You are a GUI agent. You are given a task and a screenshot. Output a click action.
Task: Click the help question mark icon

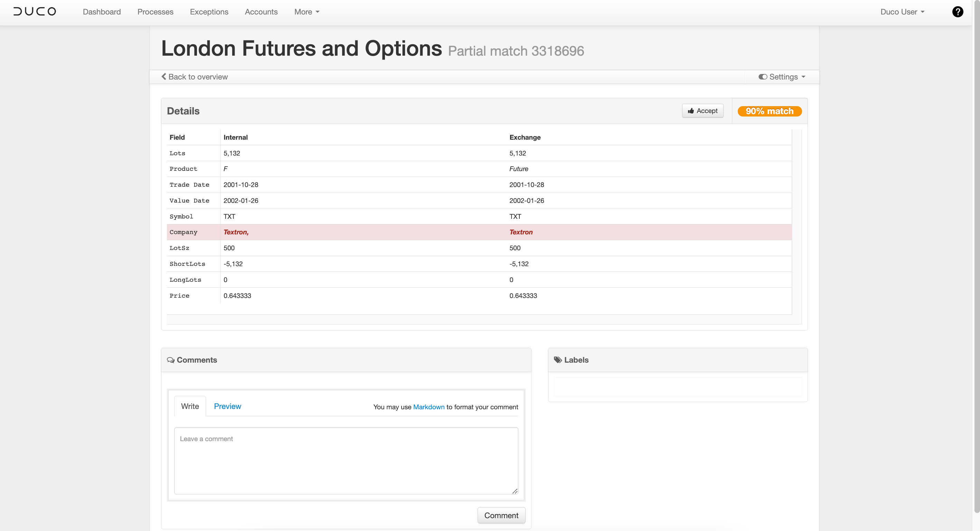point(958,12)
